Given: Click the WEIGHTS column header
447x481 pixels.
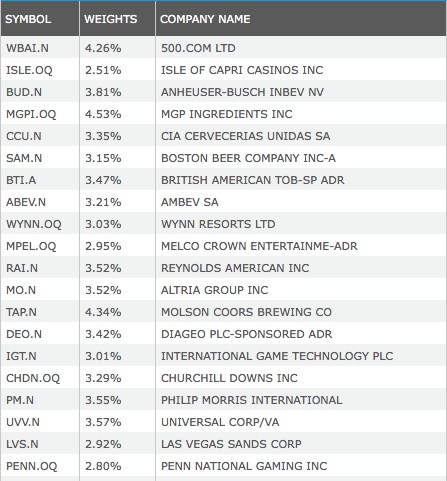Looking at the screenshot, I should point(111,19).
